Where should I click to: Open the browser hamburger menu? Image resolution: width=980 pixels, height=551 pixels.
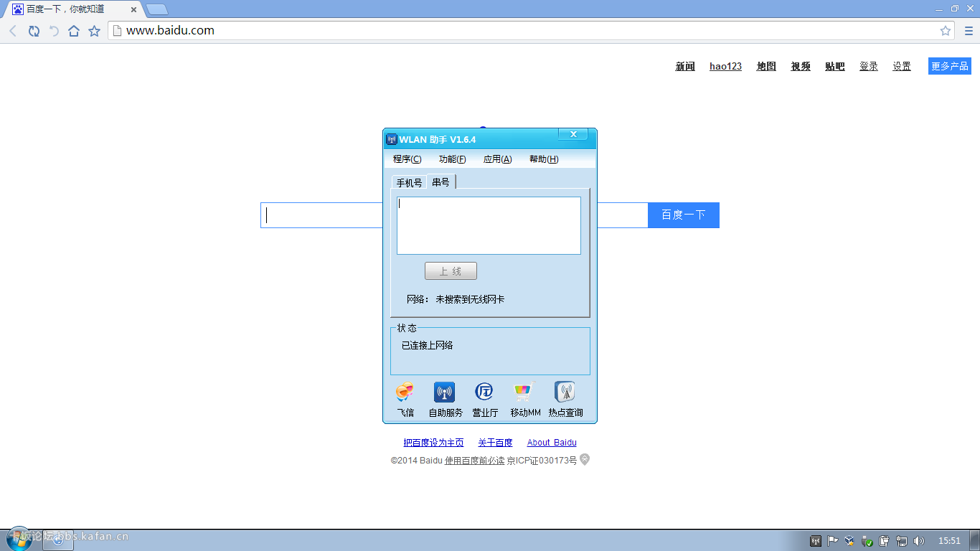click(x=969, y=31)
